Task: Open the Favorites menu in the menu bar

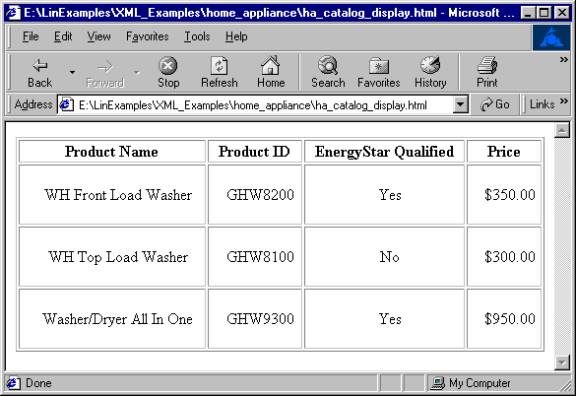Action: pyautogui.click(x=147, y=36)
